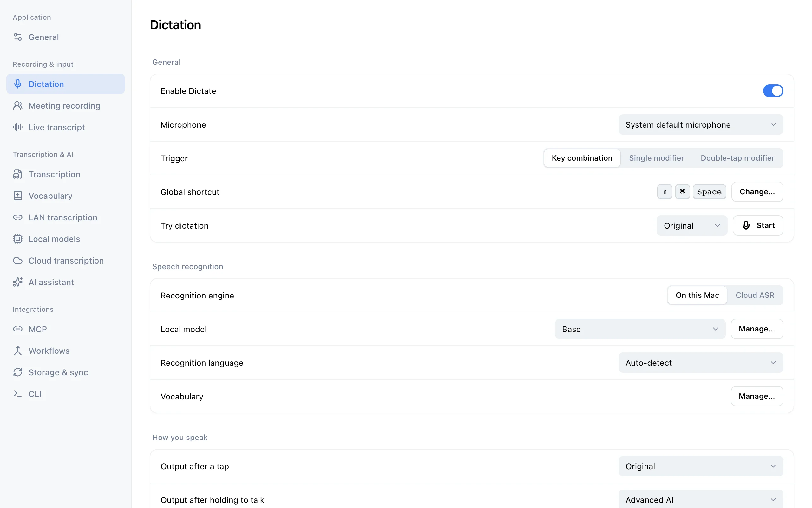Click the LAN transcription link icon

pyautogui.click(x=18, y=217)
